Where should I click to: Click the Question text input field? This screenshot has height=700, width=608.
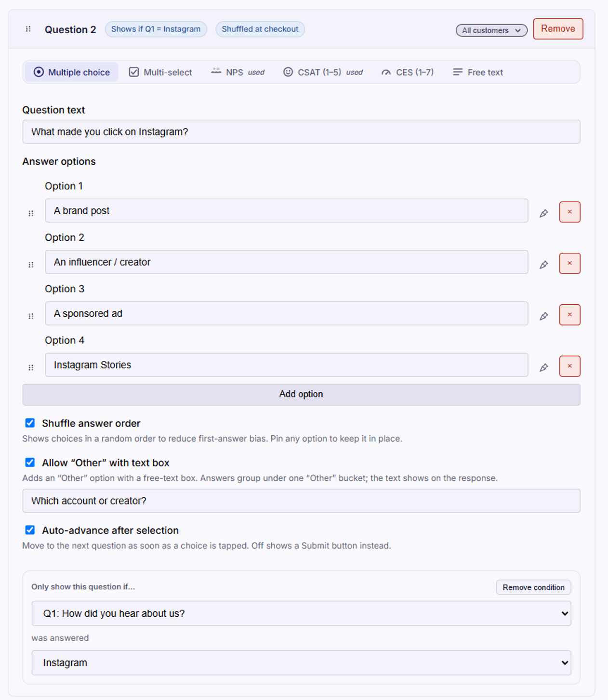coord(301,132)
